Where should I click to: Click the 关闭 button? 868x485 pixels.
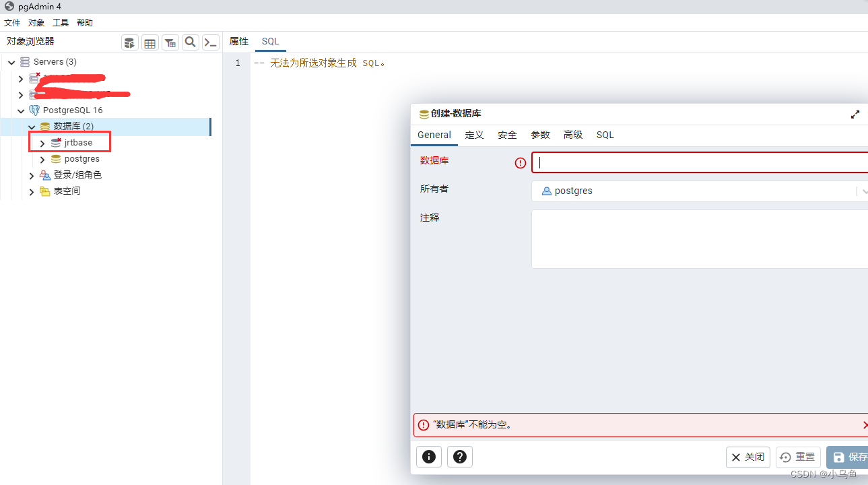click(748, 457)
